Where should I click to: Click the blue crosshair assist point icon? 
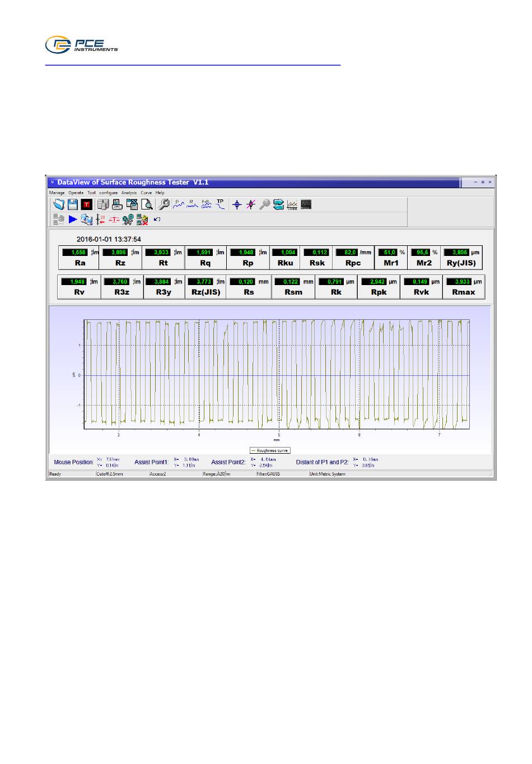click(237, 204)
